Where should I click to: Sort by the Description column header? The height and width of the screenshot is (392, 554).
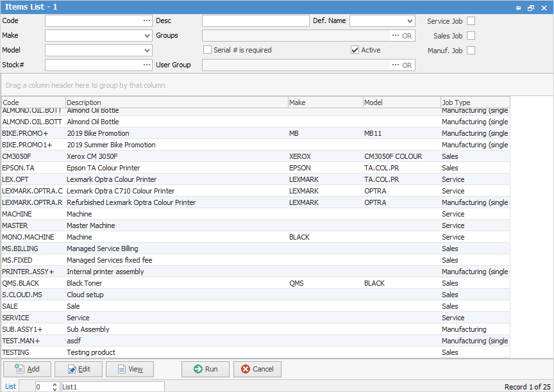pos(176,102)
